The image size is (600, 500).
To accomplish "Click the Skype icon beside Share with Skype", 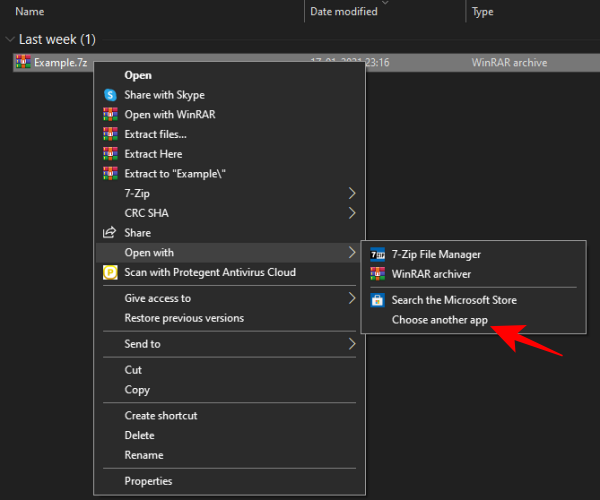I will [110, 95].
